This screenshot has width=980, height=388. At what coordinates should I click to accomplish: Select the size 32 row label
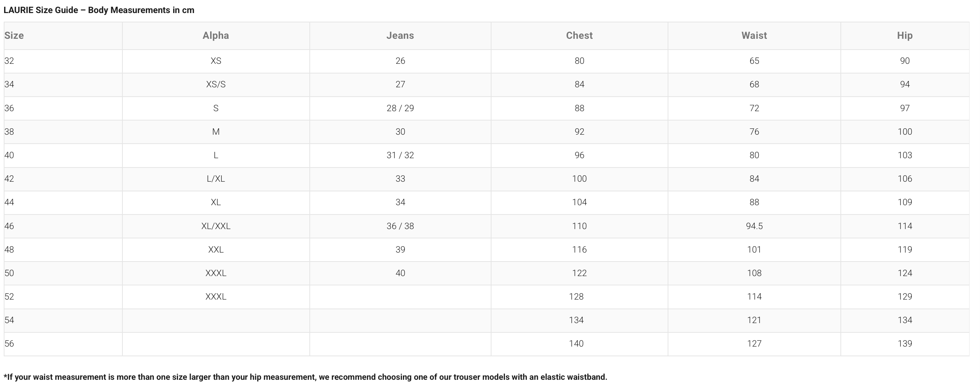point(9,61)
